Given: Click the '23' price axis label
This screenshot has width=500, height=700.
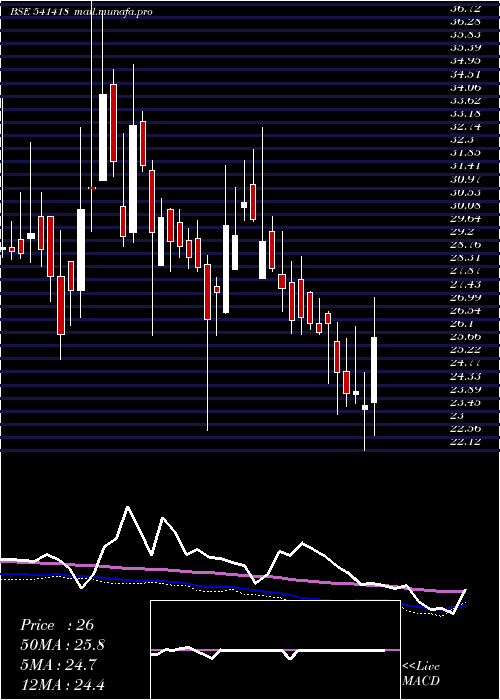Looking at the screenshot, I should tap(457, 416).
